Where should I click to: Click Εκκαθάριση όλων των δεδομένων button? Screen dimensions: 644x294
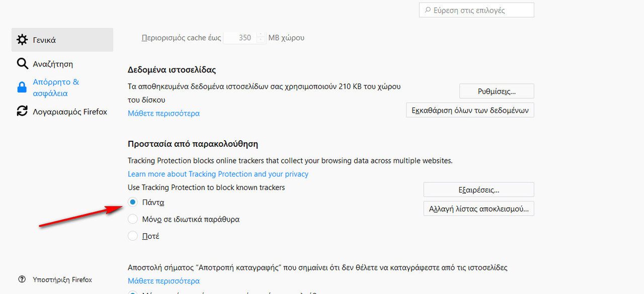pos(470,110)
